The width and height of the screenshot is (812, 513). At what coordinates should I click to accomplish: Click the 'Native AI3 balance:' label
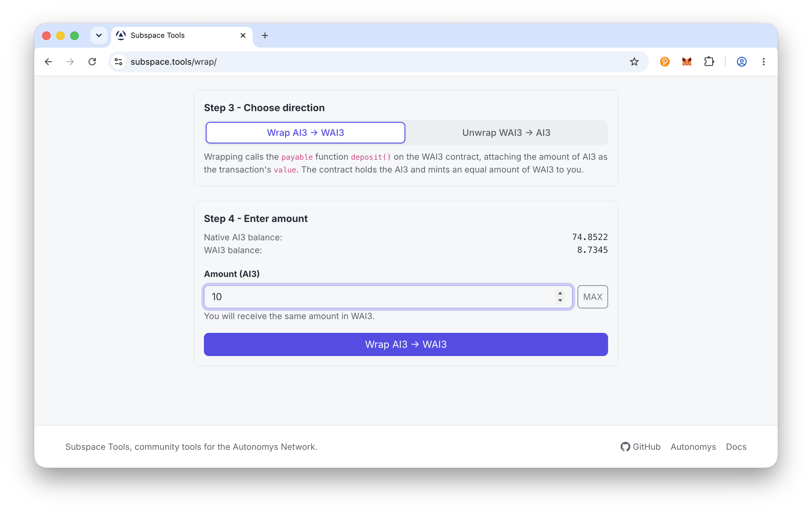[x=243, y=237]
